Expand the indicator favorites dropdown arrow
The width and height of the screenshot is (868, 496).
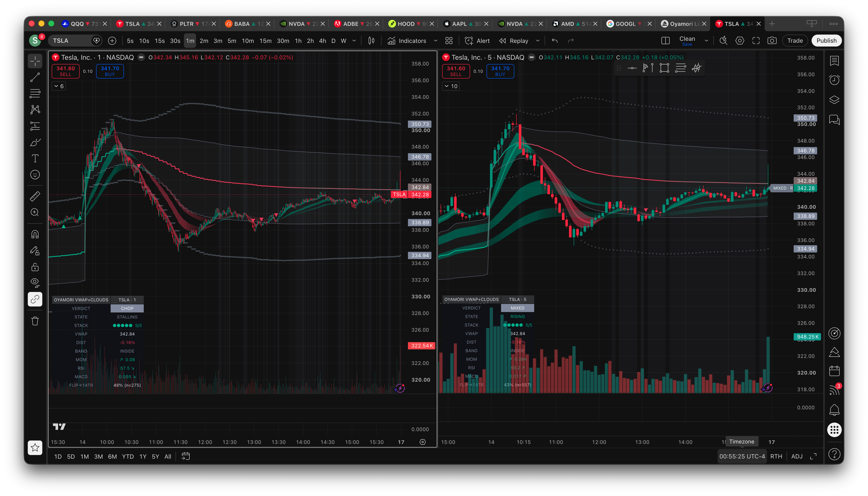(x=435, y=41)
